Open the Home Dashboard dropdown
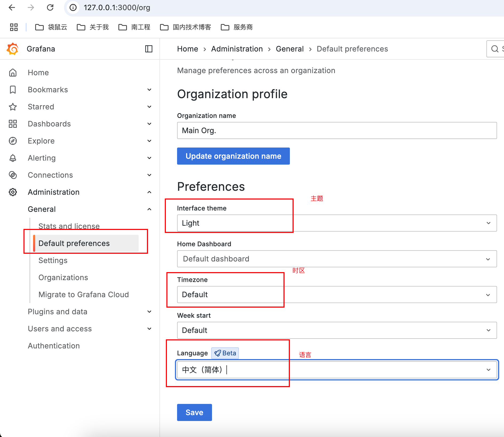The height and width of the screenshot is (437, 504). 337,259
